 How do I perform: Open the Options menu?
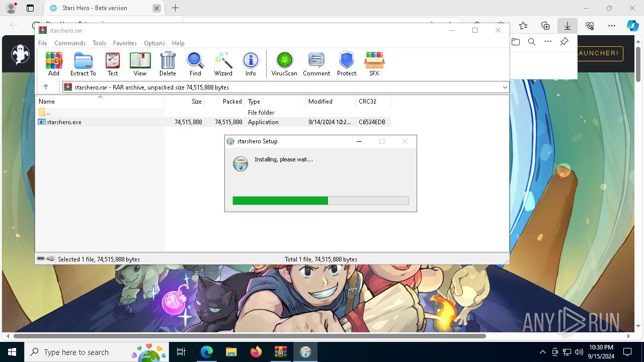point(154,43)
